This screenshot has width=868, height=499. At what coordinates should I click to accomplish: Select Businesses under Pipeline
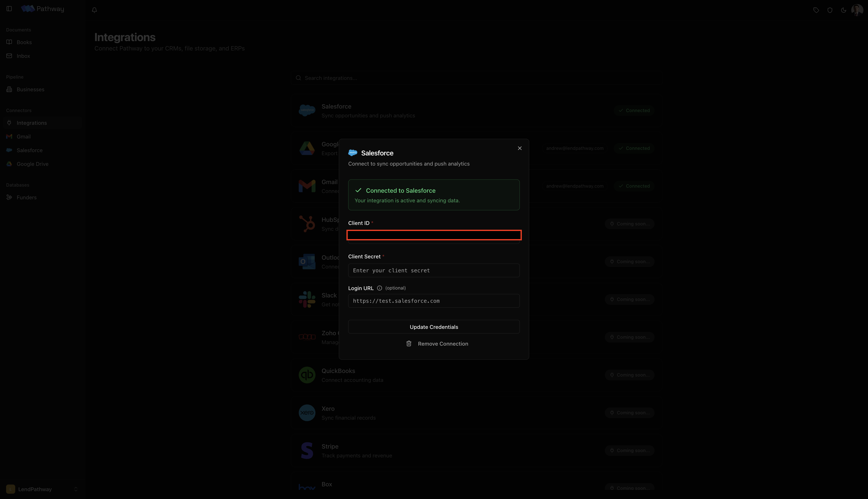click(30, 90)
